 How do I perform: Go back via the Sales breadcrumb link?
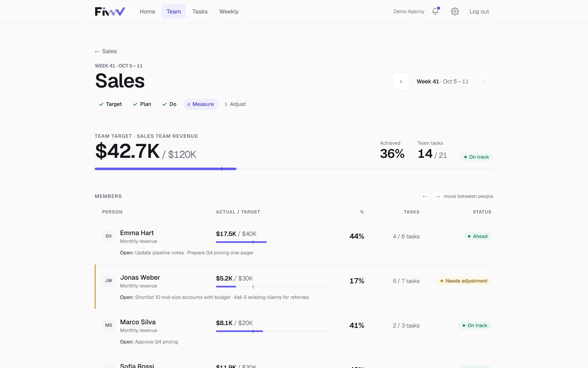pyautogui.click(x=106, y=51)
